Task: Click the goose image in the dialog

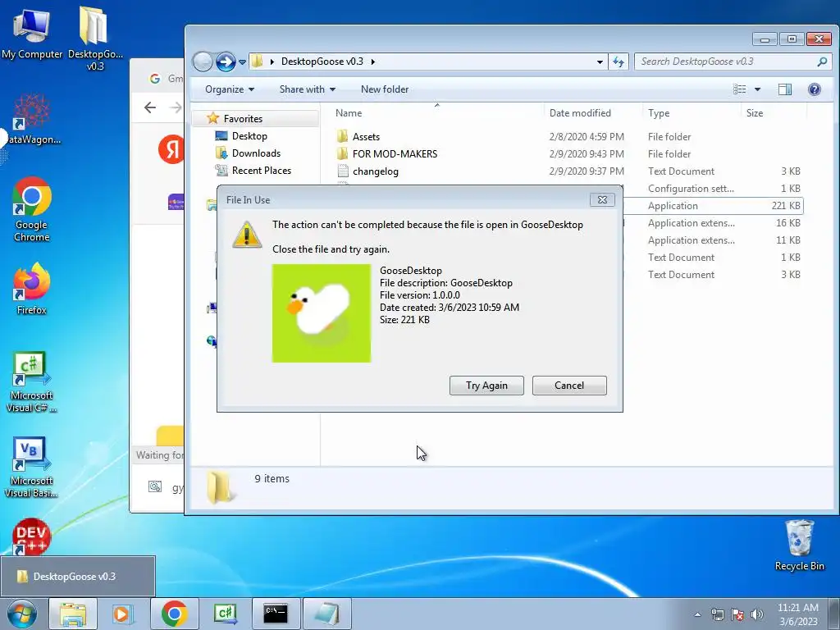Action: coord(322,313)
